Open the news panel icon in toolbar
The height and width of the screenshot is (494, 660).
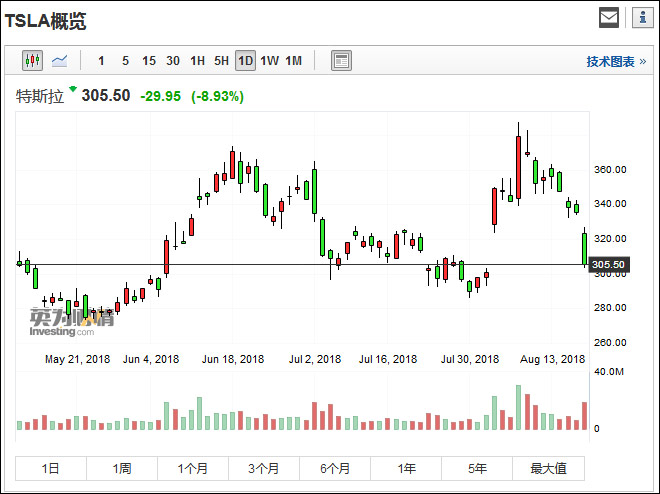(341, 61)
